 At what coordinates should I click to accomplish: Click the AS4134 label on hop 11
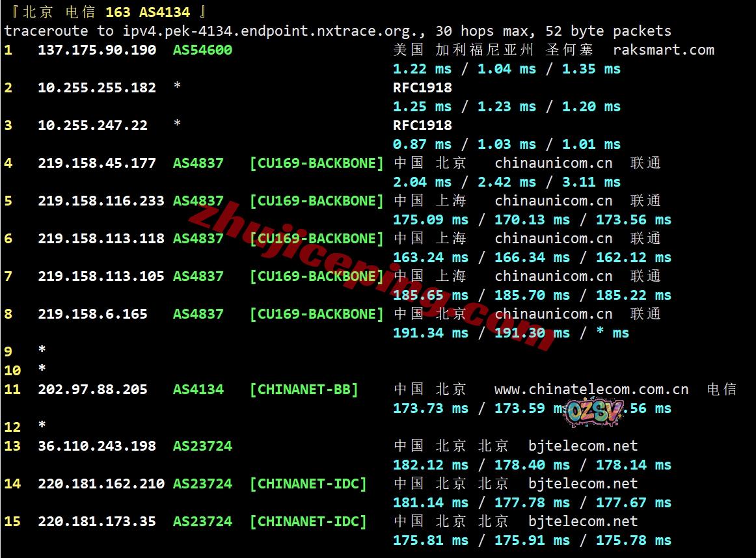coord(198,390)
